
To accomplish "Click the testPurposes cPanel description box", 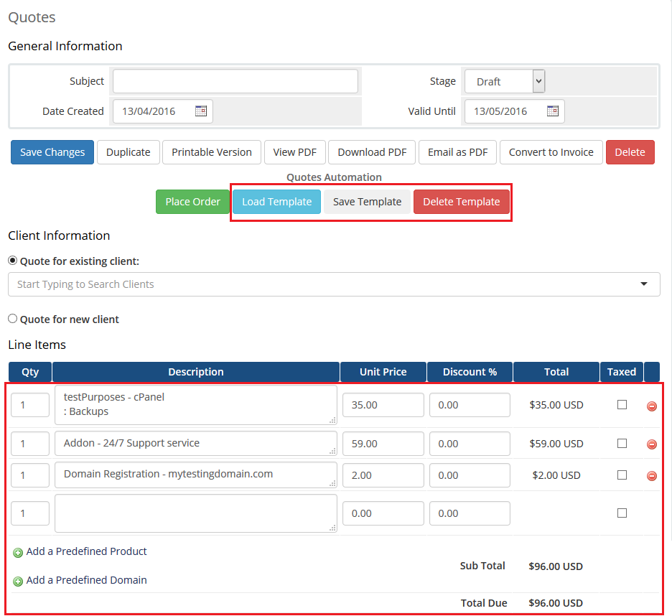I will (x=196, y=405).
